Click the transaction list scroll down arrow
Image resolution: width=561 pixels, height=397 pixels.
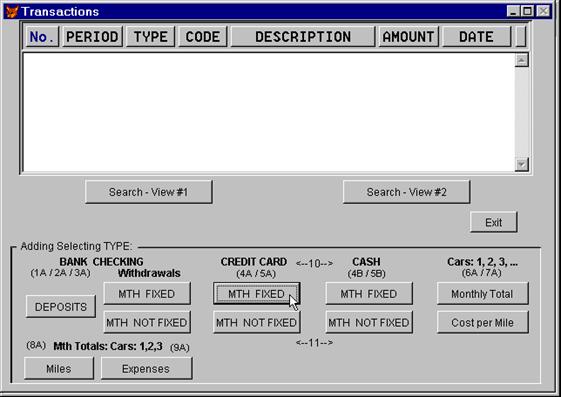[521, 165]
